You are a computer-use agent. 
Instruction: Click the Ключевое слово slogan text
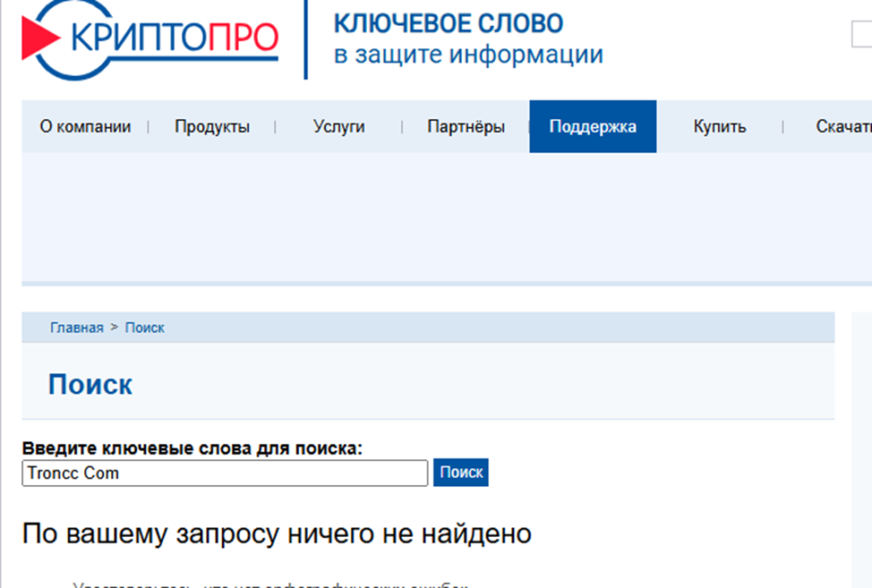(449, 24)
